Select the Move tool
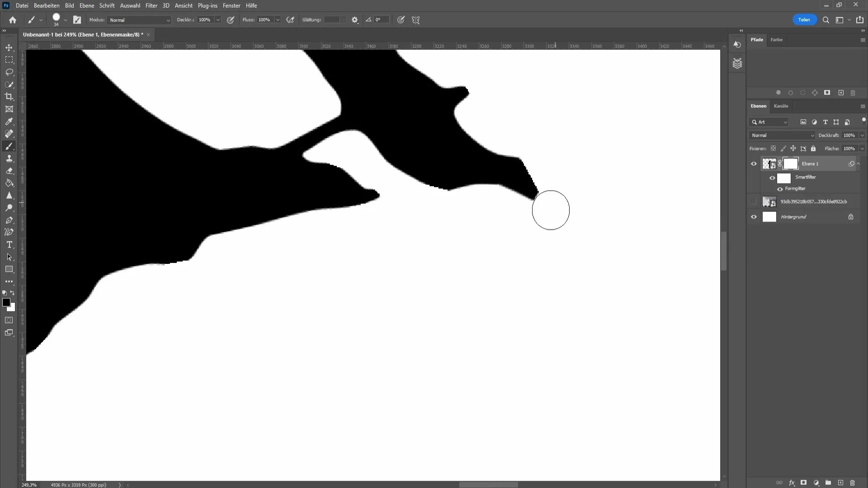The image size is (868, 488). click(9, 47)
